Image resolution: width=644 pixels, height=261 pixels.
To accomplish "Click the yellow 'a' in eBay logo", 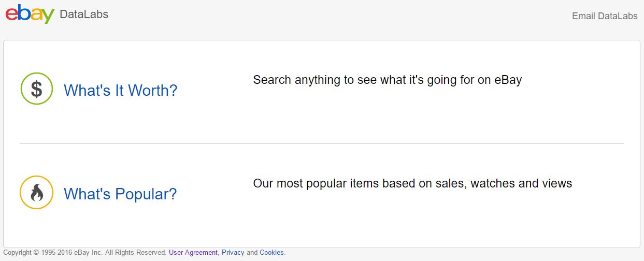I will (x=36, y=15).
